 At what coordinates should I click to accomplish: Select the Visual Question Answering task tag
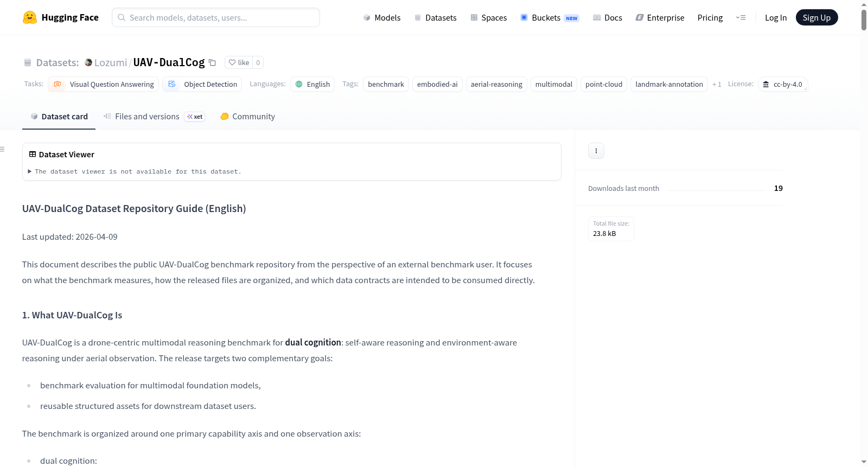(x=104, y=84)
